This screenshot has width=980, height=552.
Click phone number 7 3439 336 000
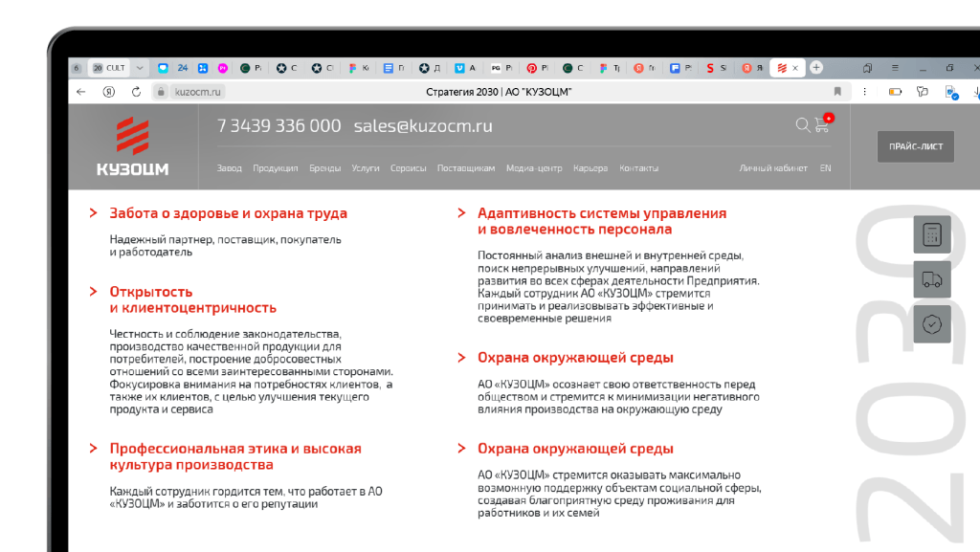pos(278,125)
